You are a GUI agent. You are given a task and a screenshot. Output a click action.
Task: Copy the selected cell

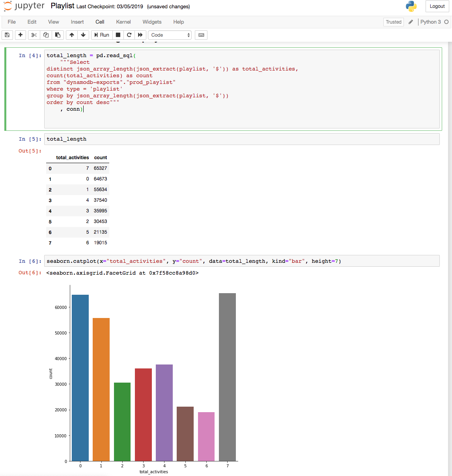(45, 35)
